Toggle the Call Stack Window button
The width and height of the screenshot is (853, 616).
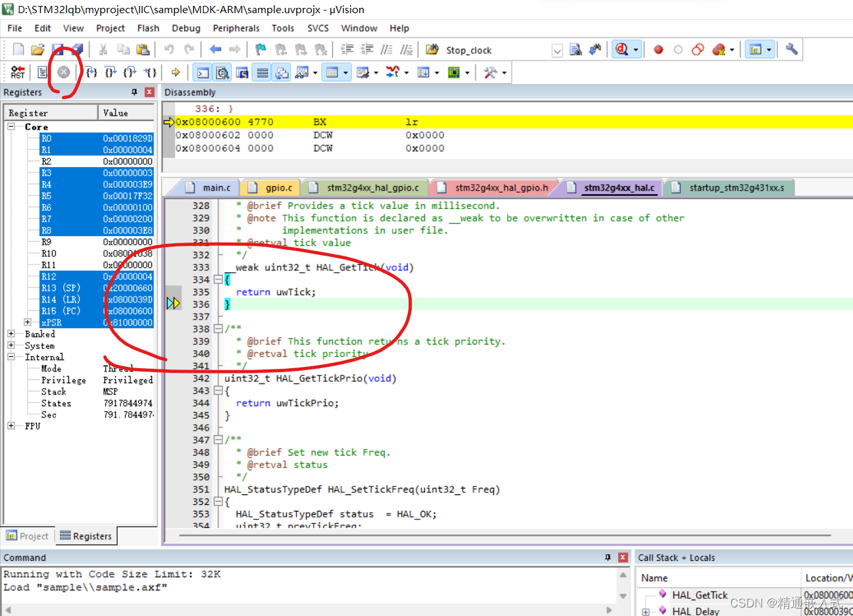(x=282, y=72)
